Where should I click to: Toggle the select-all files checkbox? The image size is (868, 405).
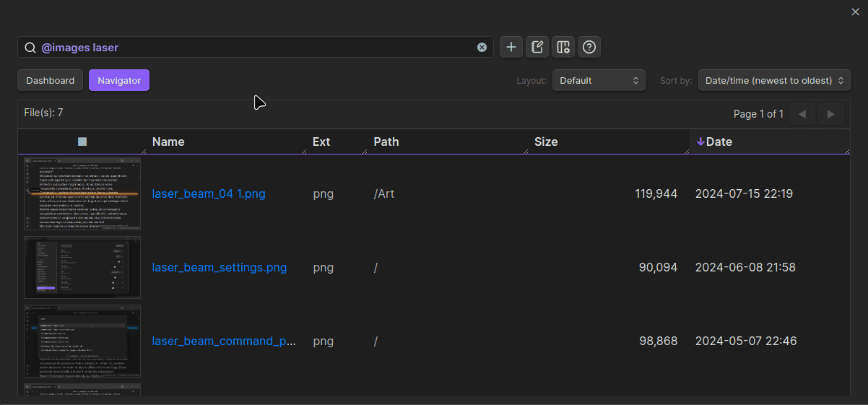(x=82, y=141)
